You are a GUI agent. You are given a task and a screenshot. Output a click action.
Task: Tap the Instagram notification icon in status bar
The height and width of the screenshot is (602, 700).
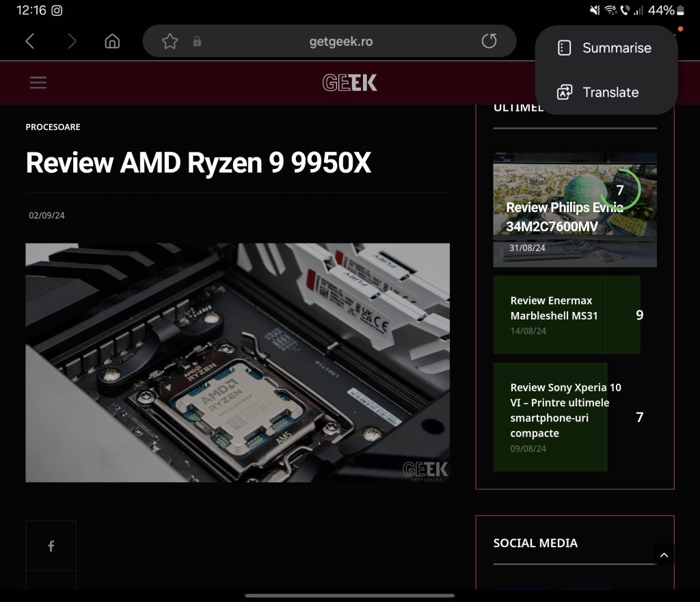57,10
